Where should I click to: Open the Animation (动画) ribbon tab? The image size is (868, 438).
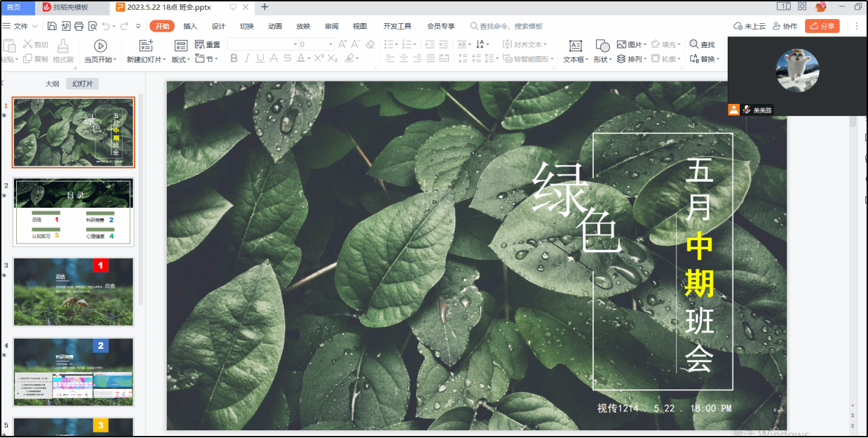275,26
